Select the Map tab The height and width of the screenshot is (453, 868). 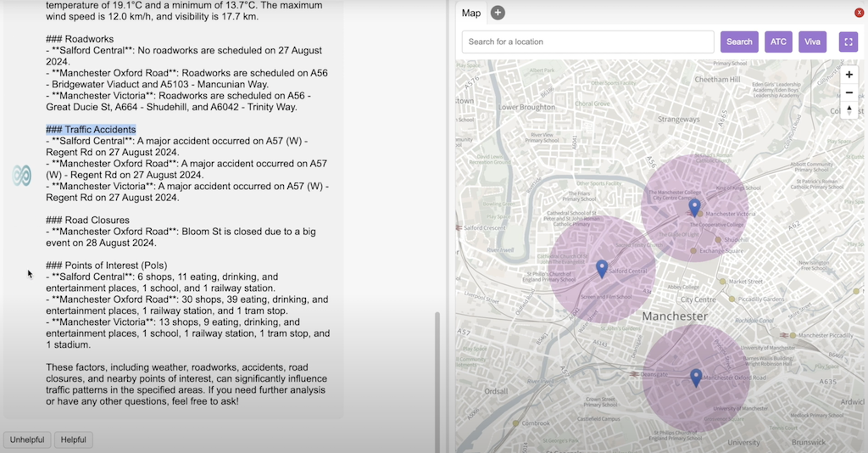click(x=471, y=13)
